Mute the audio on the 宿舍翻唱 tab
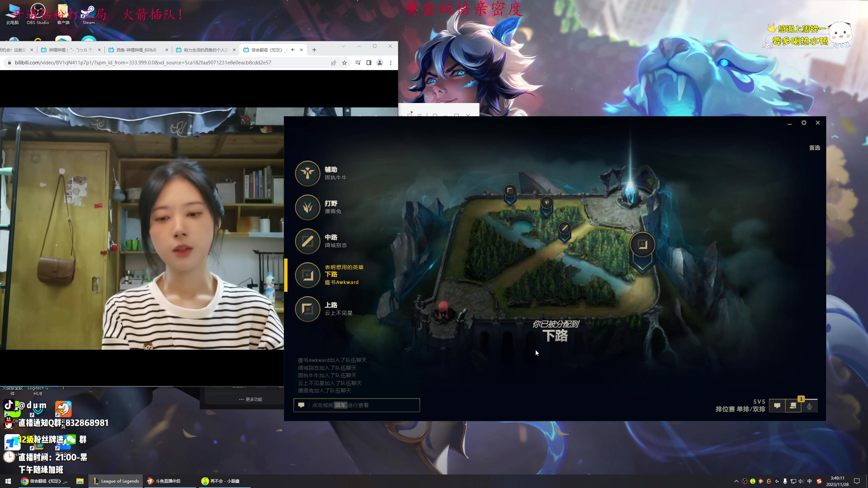 pyautogui.click(x=293, y=50)
